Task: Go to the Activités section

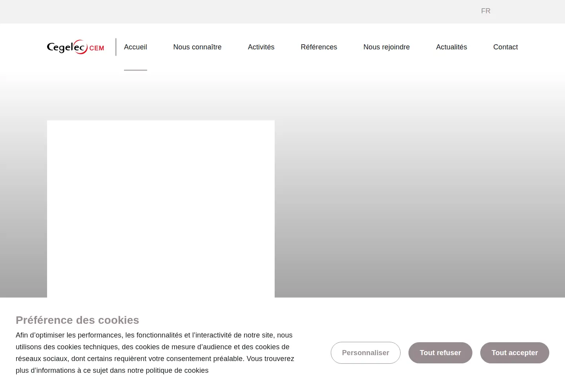Action: [261, 47]
